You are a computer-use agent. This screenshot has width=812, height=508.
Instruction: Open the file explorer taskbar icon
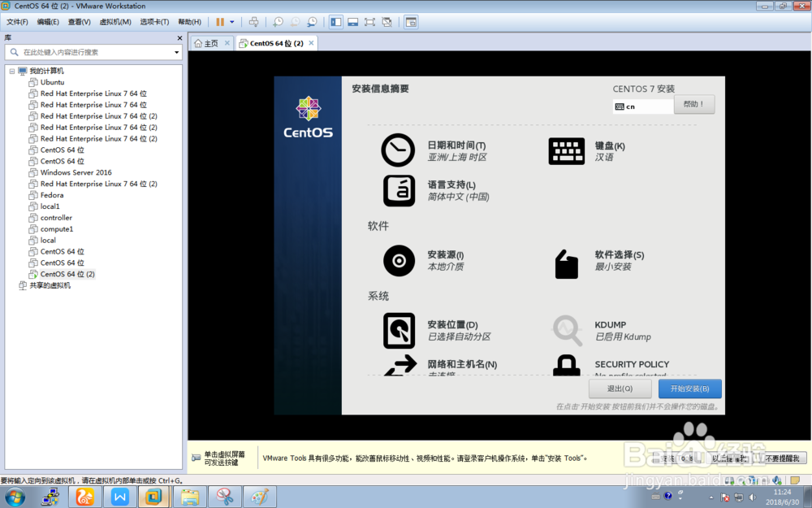point(189,497)
